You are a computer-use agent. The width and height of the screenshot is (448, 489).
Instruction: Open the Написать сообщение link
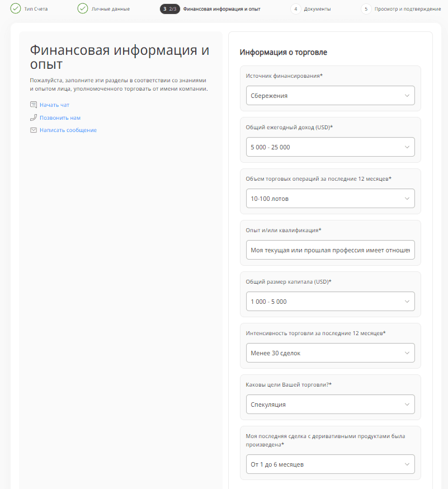[68, 130]
